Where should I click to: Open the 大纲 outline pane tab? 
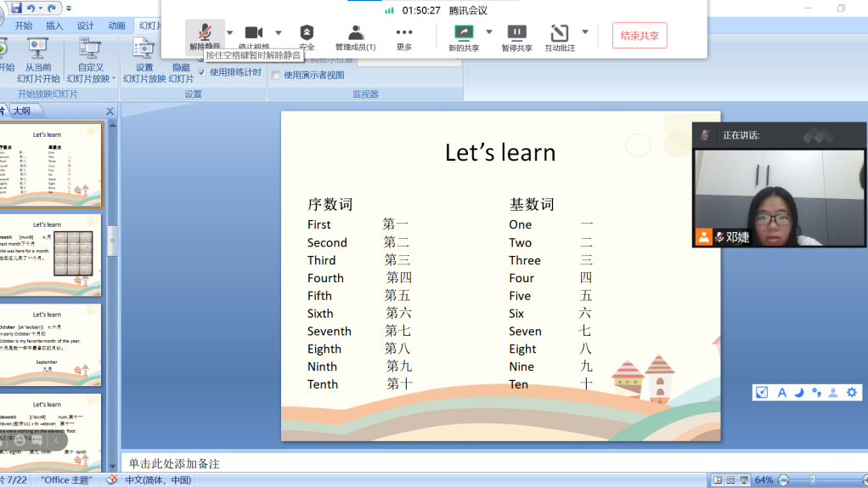tap(21, 111)
